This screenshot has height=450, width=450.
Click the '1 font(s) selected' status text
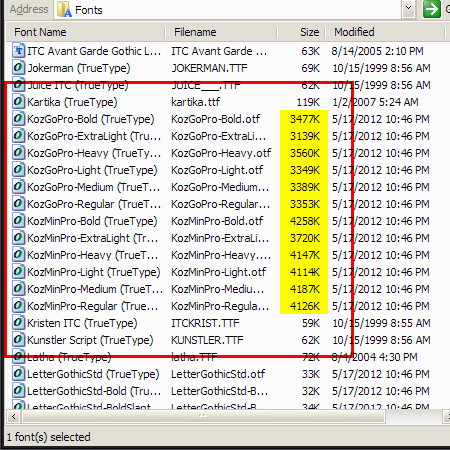click(x=49, y=437)
